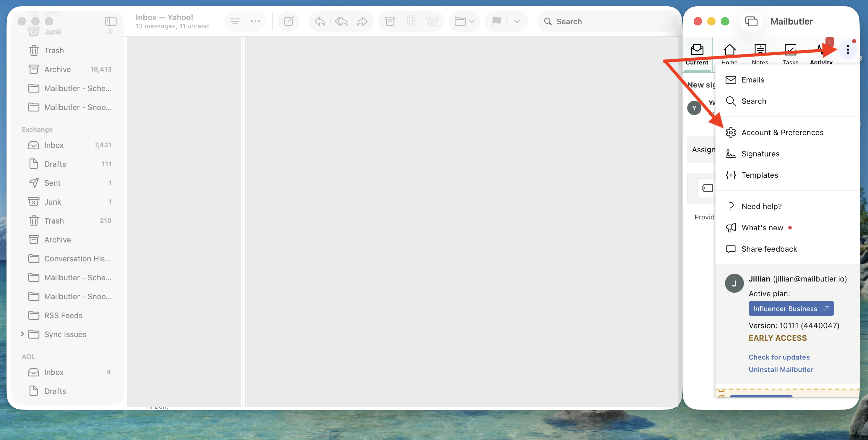Screen dimensions: 868x440
Task: Open the Mail toolbar more options ellipsis
Action: [x=256, y=22]
